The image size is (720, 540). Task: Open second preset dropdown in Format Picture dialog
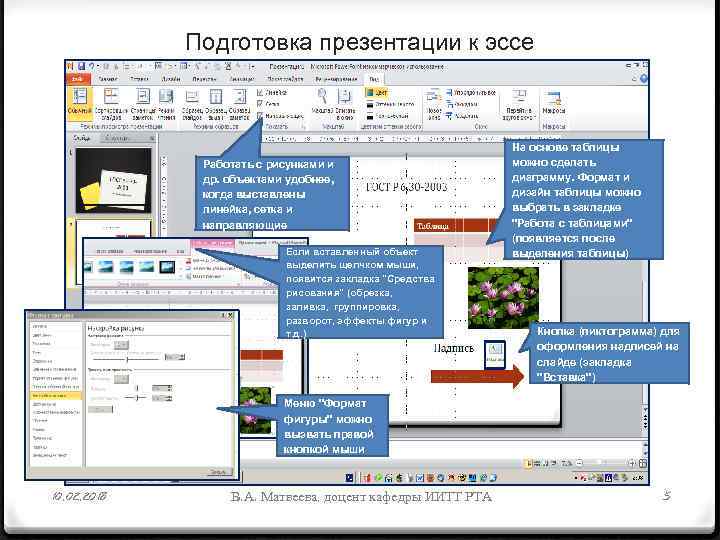click(121, 379)
